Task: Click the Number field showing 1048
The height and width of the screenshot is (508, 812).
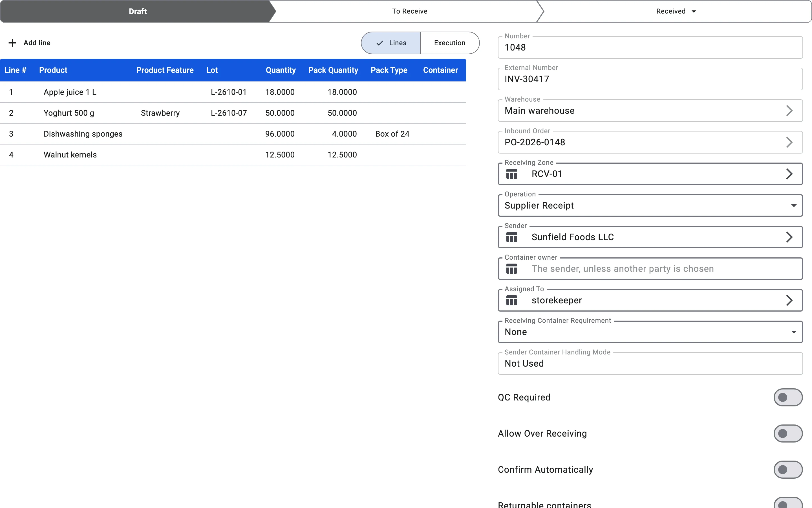Action: pyautogui.click(x=650, y=47)
